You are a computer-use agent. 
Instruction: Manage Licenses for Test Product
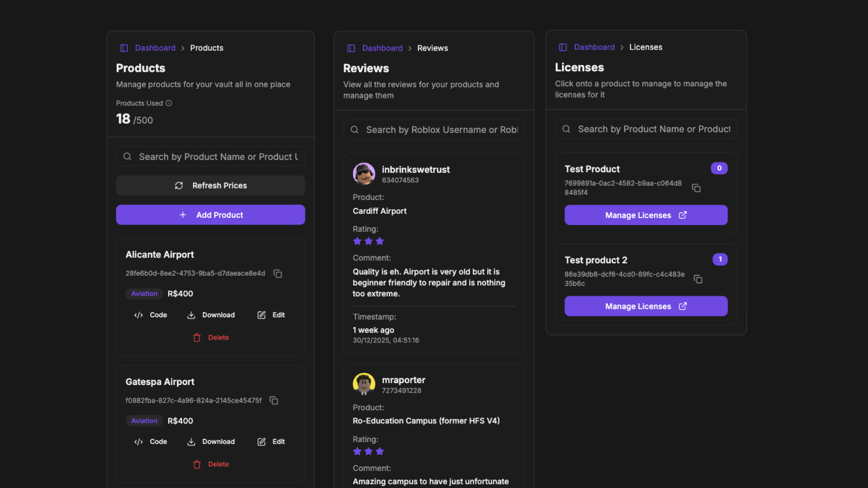coord(646,216)
